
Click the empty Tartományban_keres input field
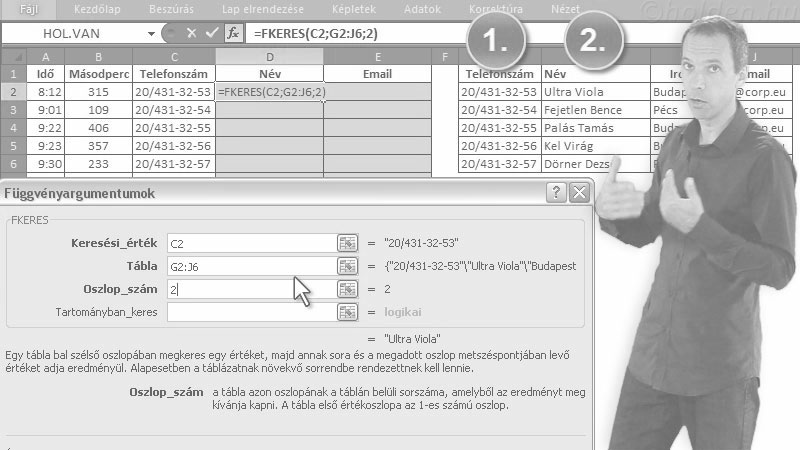[x=252, y=312]
